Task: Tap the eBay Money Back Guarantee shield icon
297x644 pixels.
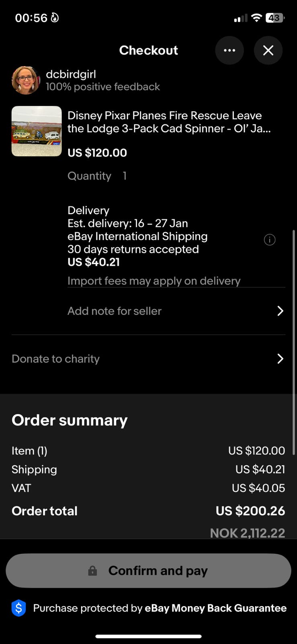Action: (x=18, y=608)
